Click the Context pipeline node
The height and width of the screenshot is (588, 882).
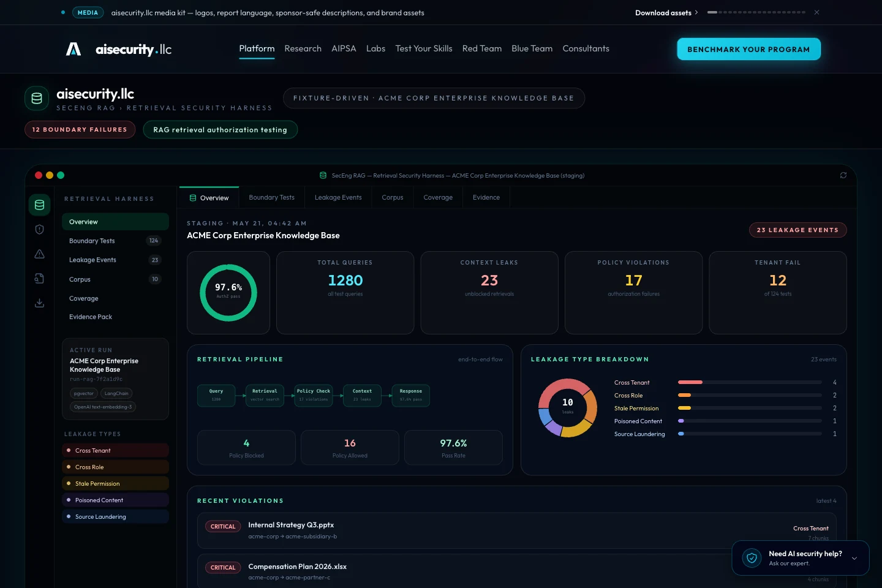[362, 395]
